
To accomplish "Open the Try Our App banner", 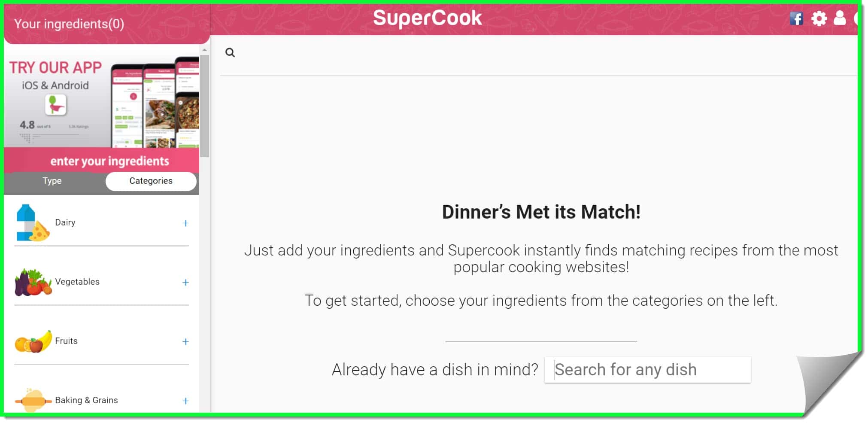I will tap(102, 102).
